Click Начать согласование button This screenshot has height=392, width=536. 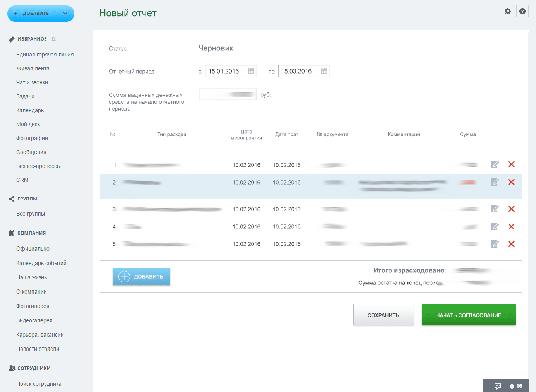point(469,315)
